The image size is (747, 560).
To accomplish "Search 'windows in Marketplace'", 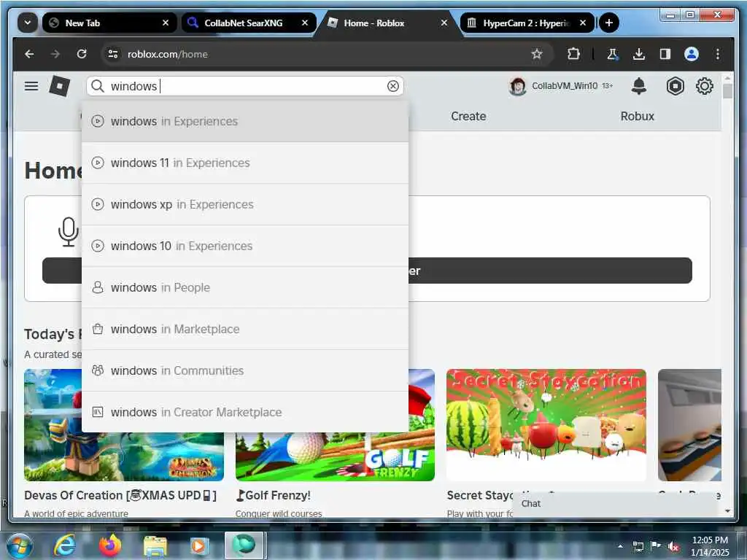I will (x=245, y=329).
